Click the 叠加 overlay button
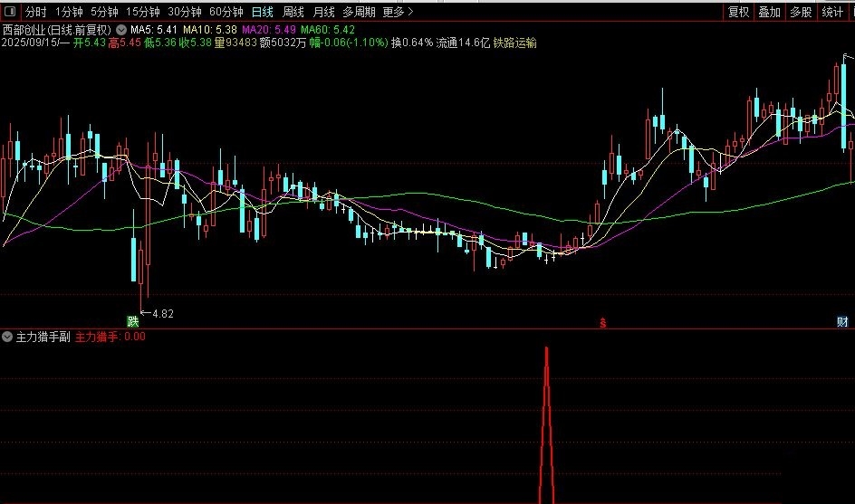The image size is (855, 504). click(769, 12)
